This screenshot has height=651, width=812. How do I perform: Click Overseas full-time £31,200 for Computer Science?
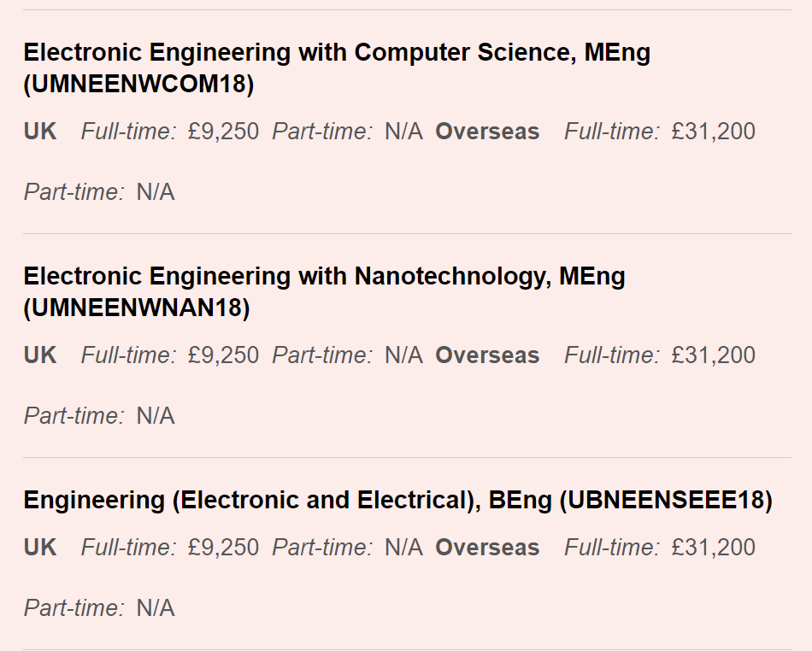pyautogui.click(x=713, y=132)
